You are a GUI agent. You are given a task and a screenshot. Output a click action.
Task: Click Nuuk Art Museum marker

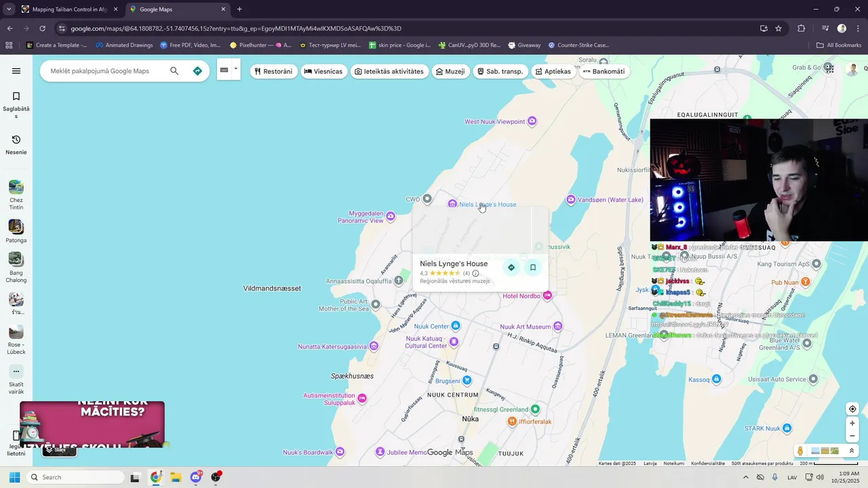pos(558,327)
